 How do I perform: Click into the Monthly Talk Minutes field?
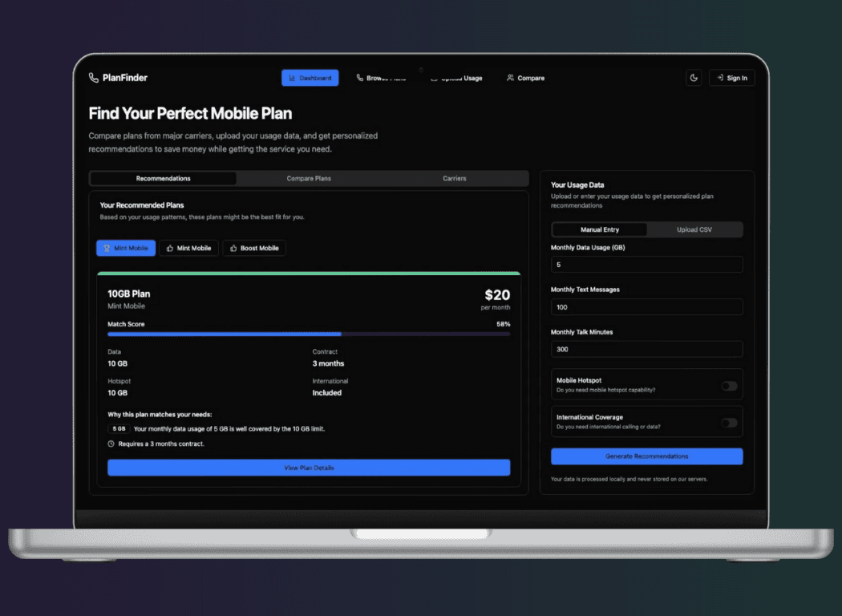[x=647, y=349]
